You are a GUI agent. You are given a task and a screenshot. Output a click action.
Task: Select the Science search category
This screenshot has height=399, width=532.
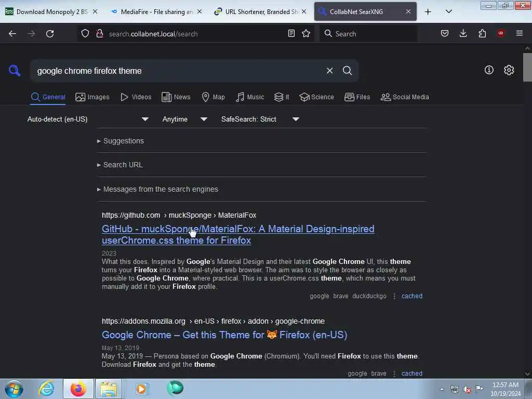coord(316,97)
